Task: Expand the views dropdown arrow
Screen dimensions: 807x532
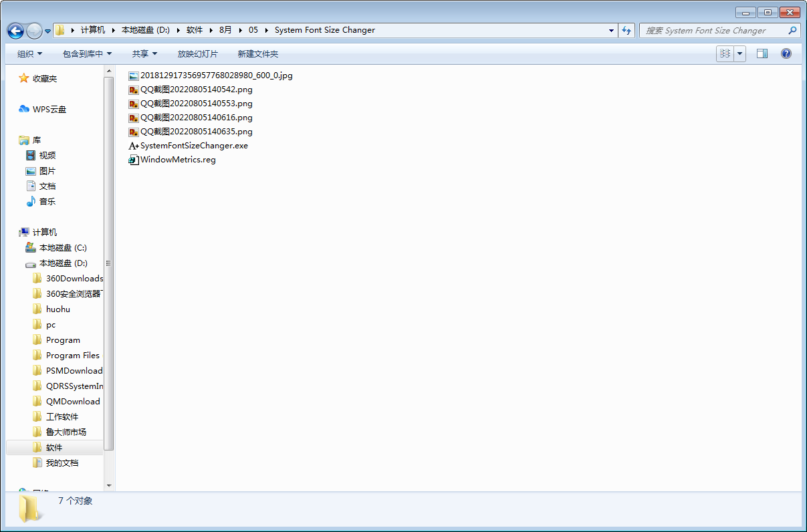Action: tap(739, 53)
